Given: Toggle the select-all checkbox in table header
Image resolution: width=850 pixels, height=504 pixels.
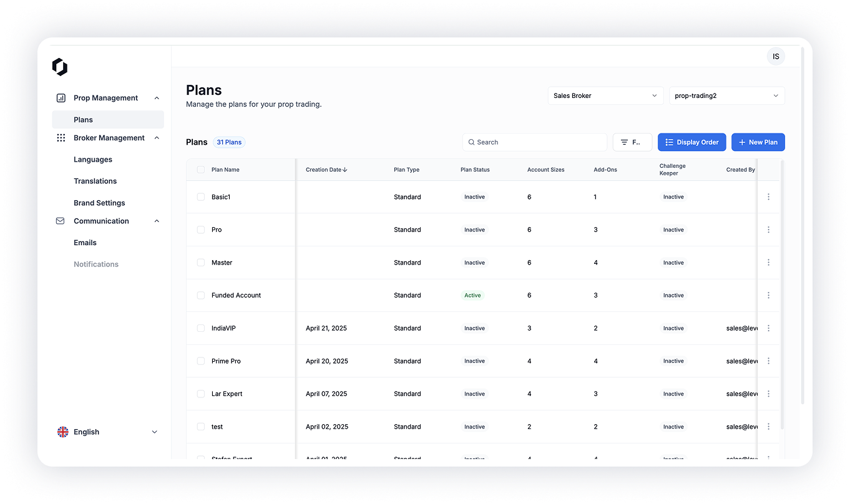Looking at the screenshot, I should [201, 170].
